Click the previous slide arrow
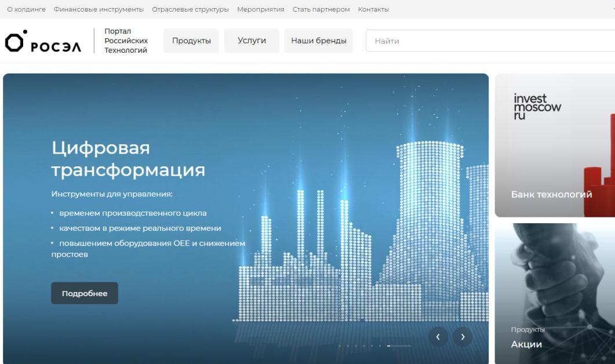Screen dimensions: 615x364 pos(438,336)
